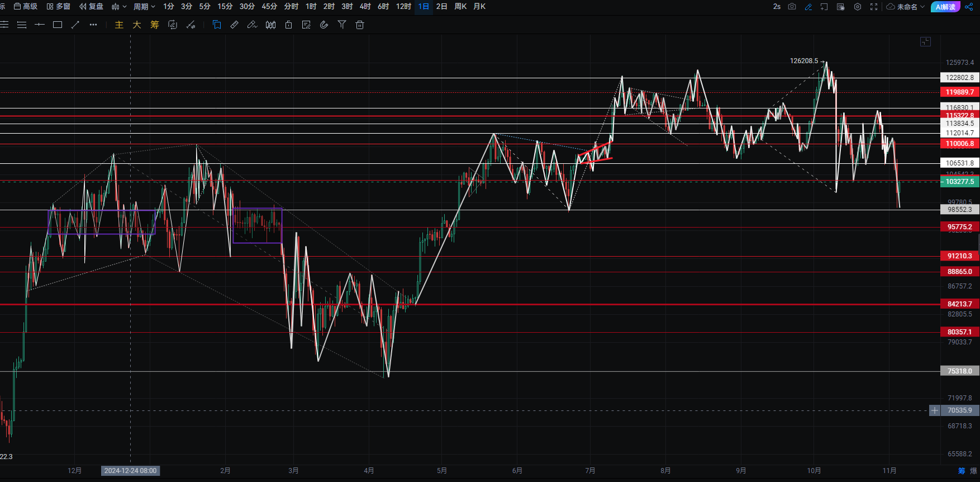Enter fullscreen mode via expand icon
The height and width of the screenshot is (482, 980).
pyautogui.click(x=874, y=7)
